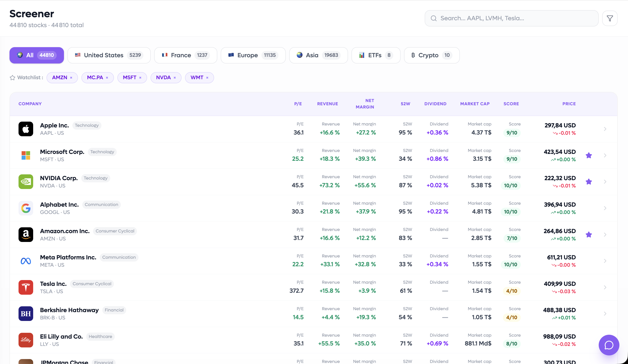Unstar Amazon.com Inc. from watchlist
The height and width of the screenshot is (364, 628).
click(589, 234)
